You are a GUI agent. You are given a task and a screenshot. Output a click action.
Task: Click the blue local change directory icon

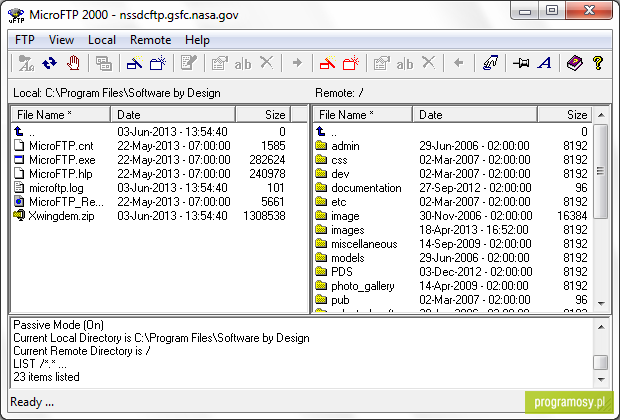click(134, 63)
